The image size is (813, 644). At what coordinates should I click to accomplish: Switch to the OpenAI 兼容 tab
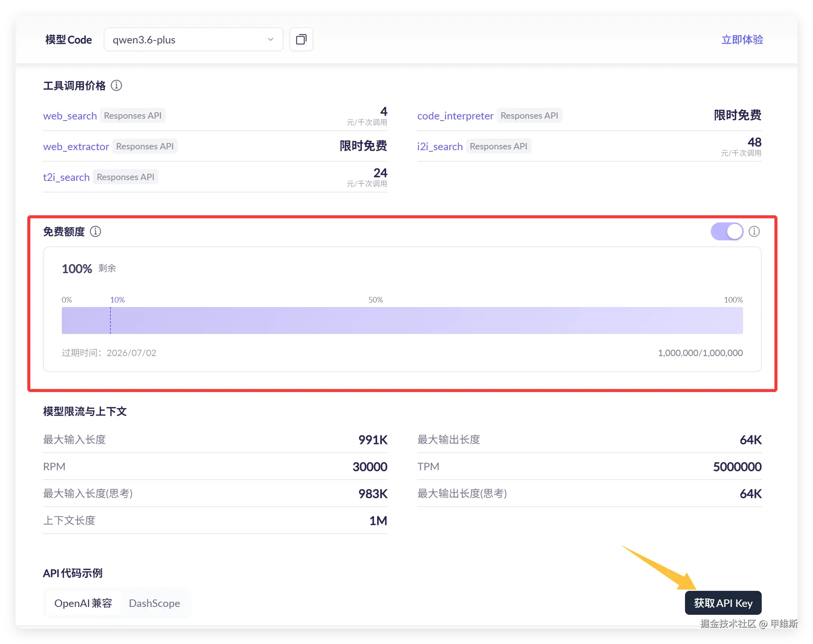coord(83,603)
